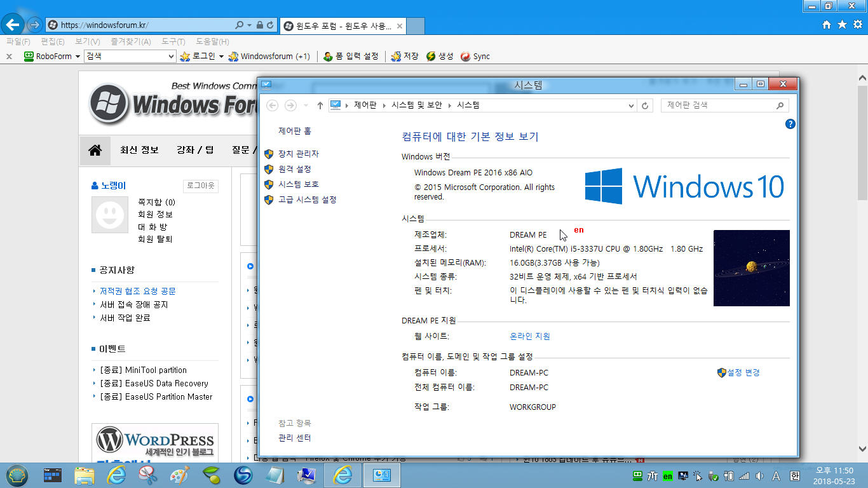Click the IE forward navigation arrow

(34, 25)
